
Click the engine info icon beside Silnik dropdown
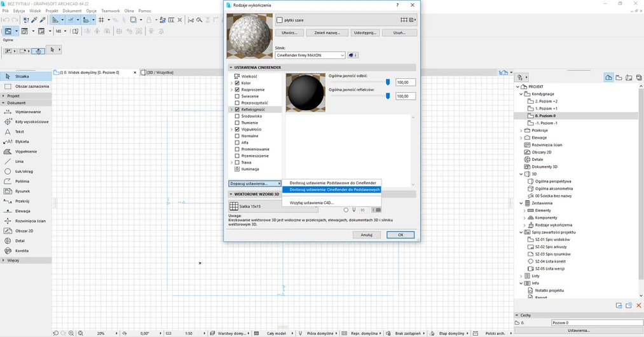[353, 55]
